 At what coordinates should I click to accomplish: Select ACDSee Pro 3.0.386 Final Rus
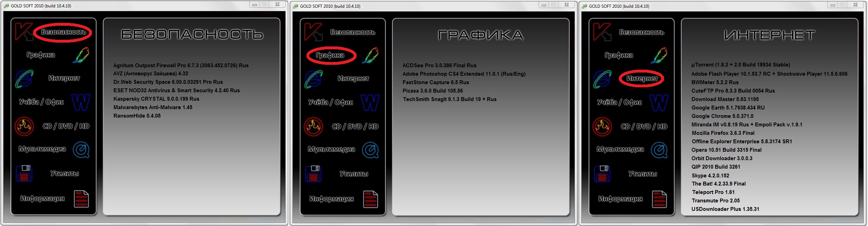439,65
